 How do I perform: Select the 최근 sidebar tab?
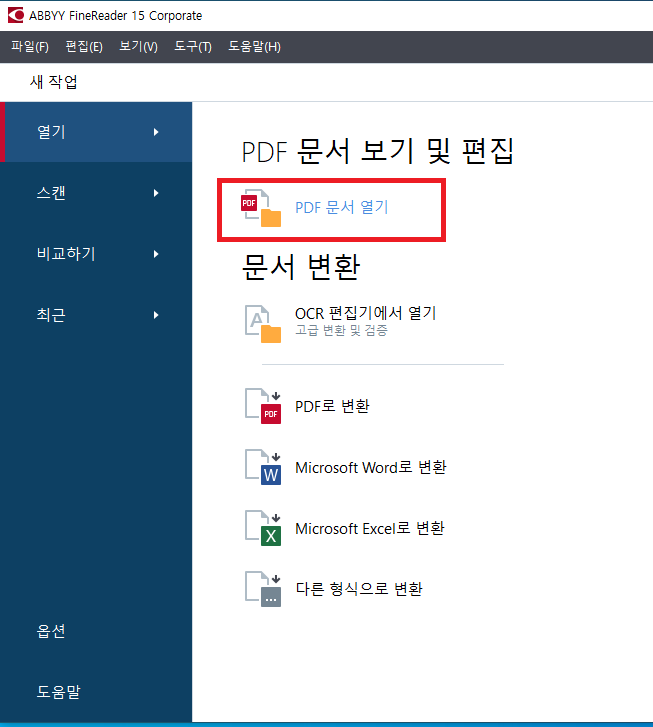point(96,315)
